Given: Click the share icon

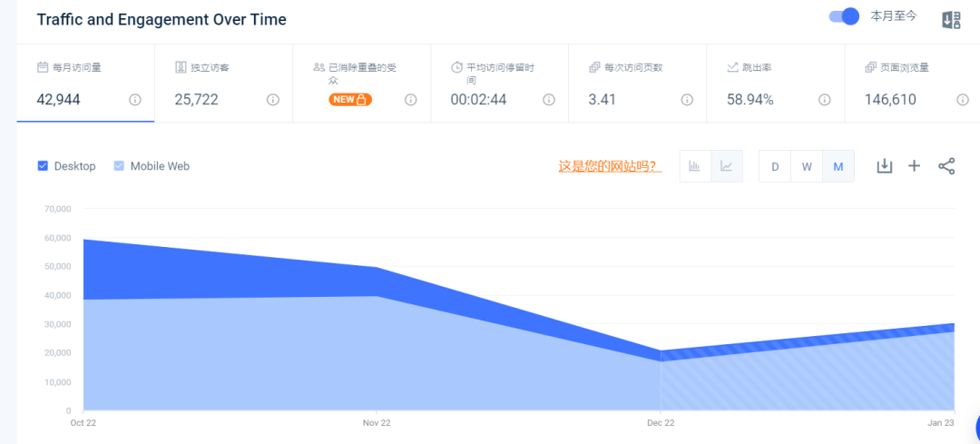Looking at the screenshot, I should [946, 166].
